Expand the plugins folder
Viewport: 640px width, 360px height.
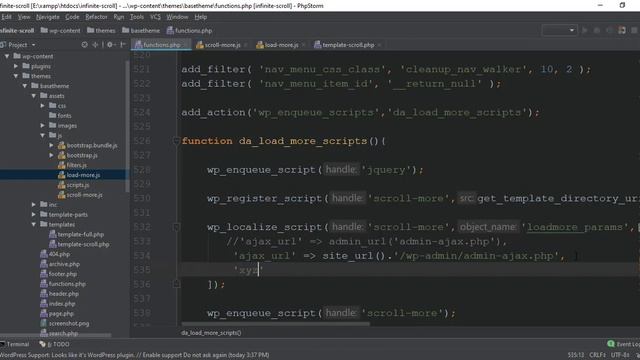[16, 66]
